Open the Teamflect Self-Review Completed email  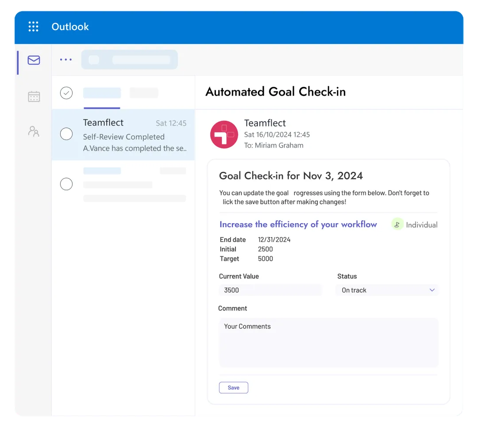tap(123, 135)
